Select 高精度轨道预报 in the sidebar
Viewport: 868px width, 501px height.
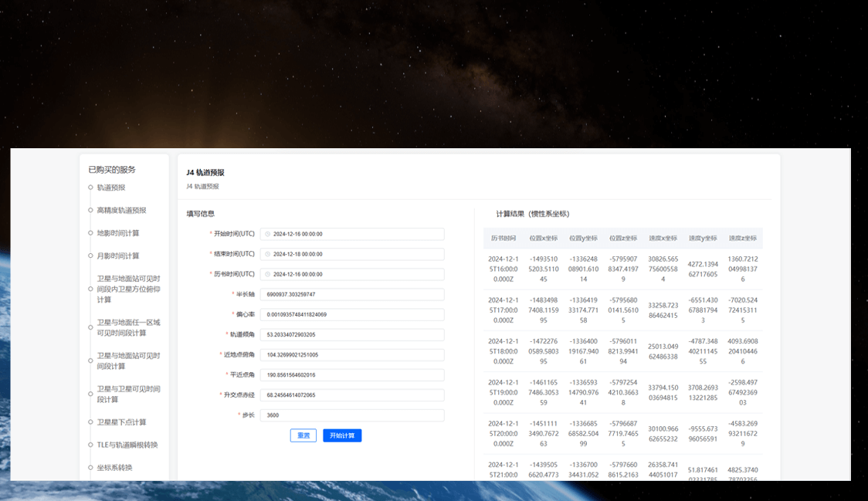pyautogui.click(x=121, y=210)
